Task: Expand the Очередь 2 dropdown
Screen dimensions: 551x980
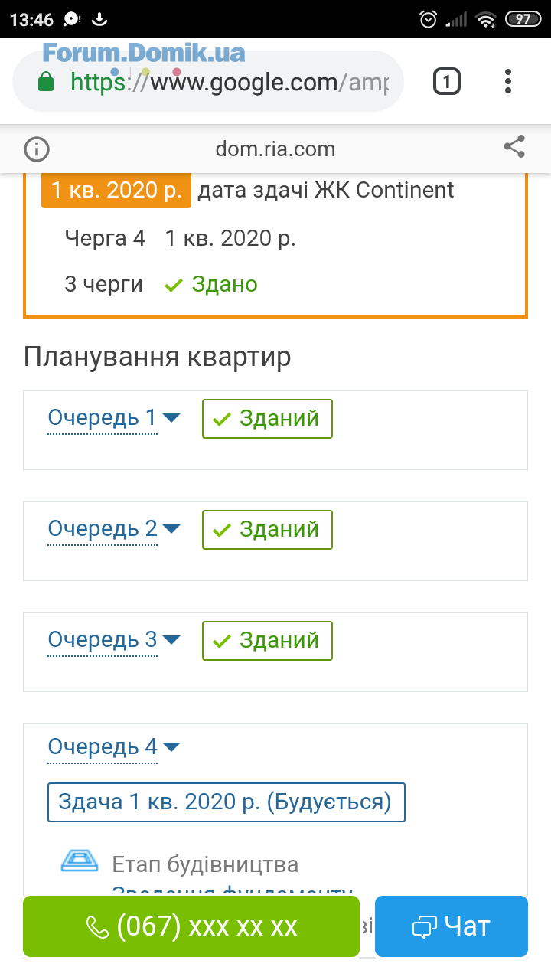Action: coord(114,529)
